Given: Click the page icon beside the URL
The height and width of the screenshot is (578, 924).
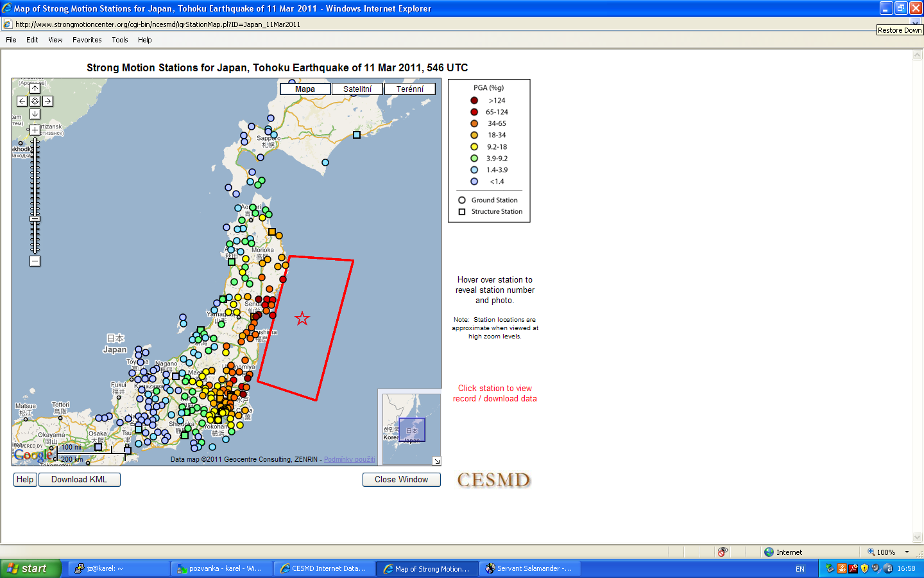Looking at the screenshot, I should pos(8,24).
